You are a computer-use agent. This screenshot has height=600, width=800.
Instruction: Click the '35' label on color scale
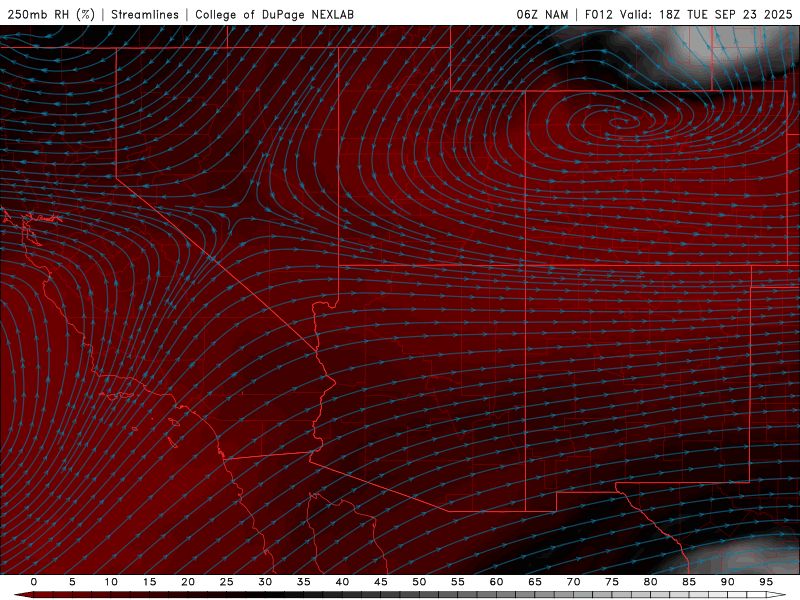pyautogui.click(x=304, y=582)
